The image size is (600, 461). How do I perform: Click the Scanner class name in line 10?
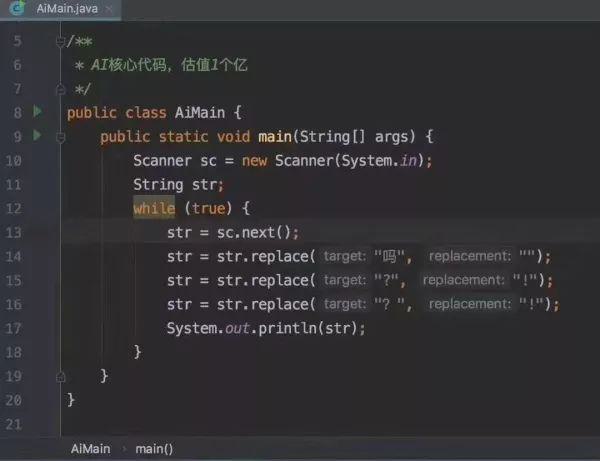(x=165, y=161)
